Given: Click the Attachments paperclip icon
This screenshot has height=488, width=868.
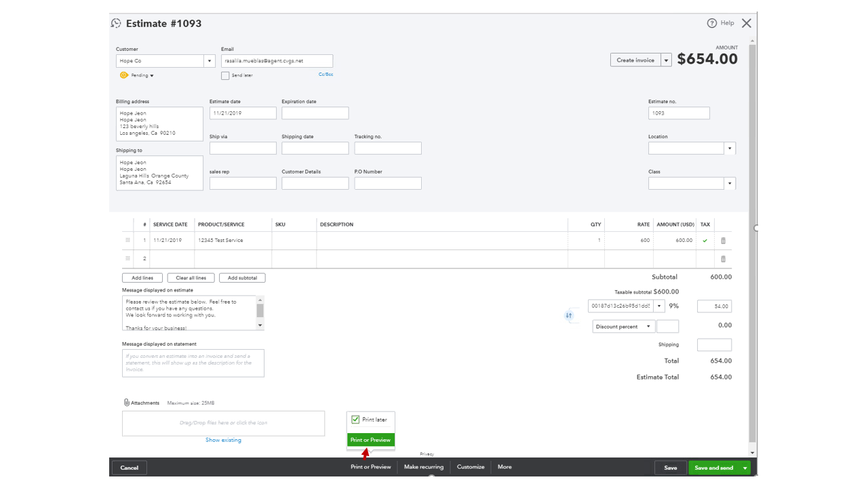Looking at the screenshot, I should [x=127, y=403].
